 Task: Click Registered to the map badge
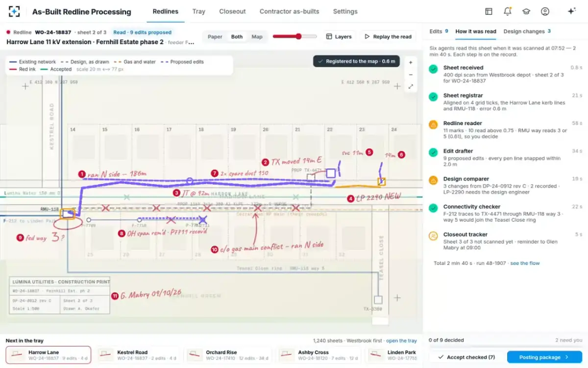(357, 61)
